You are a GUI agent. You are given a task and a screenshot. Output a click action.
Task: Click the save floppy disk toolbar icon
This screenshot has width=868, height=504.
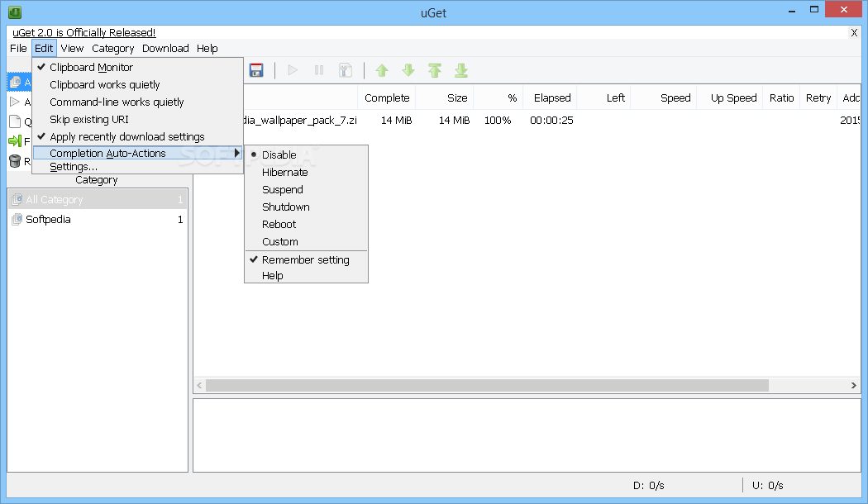pyautogui.click(x=255, y=70)
